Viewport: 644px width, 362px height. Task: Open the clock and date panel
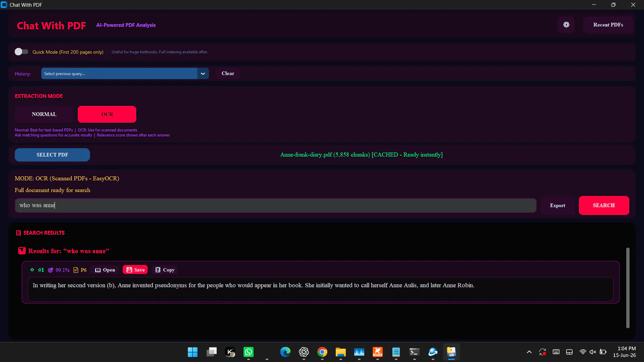click(625, 352)
